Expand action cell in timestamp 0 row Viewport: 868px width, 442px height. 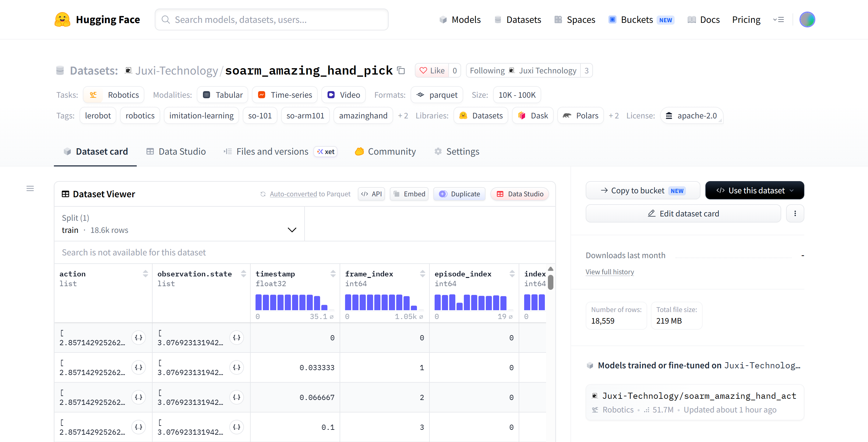[139, 338]
